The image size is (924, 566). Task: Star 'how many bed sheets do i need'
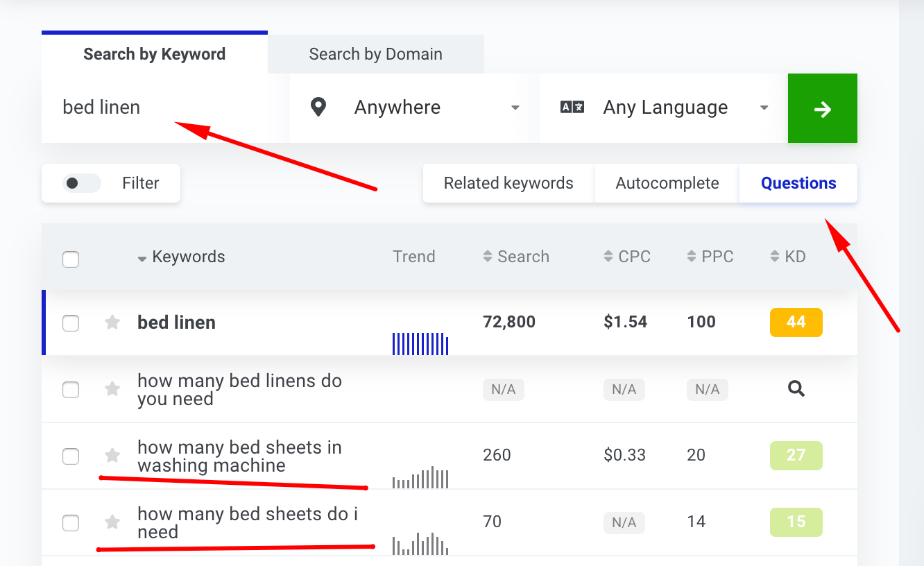pos(112,522)
